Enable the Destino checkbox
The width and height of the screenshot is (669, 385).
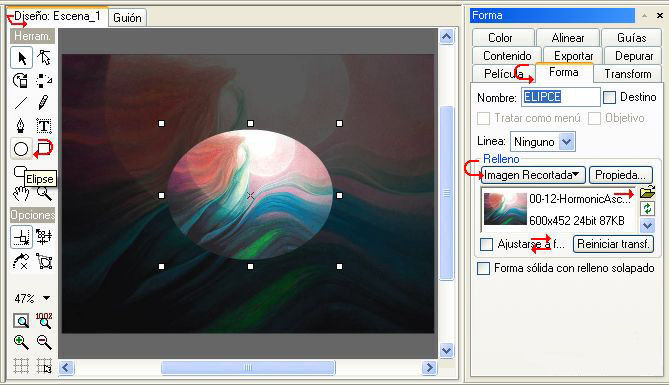pyautogui.click(x=609, y=98)
